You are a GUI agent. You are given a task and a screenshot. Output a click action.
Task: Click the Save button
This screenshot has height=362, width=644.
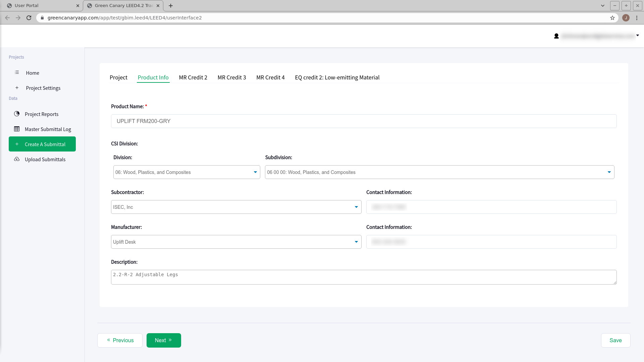point(615,340)
